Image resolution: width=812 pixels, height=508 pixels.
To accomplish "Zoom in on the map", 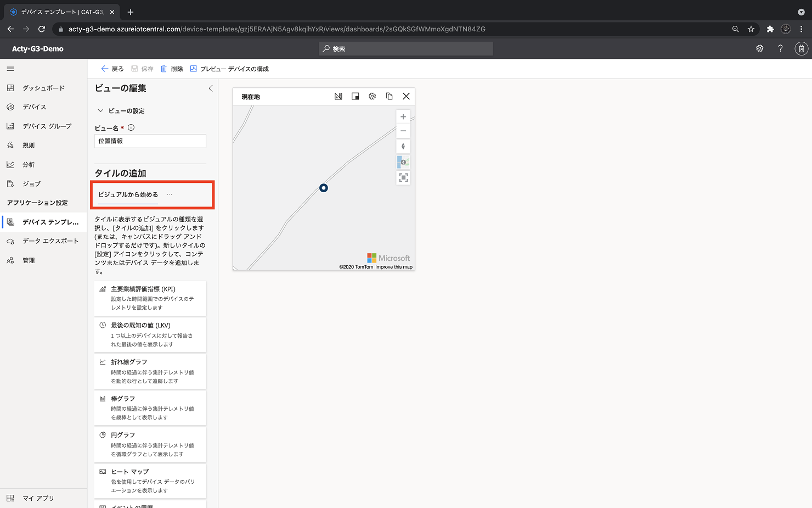I will [x=403, y=117].
